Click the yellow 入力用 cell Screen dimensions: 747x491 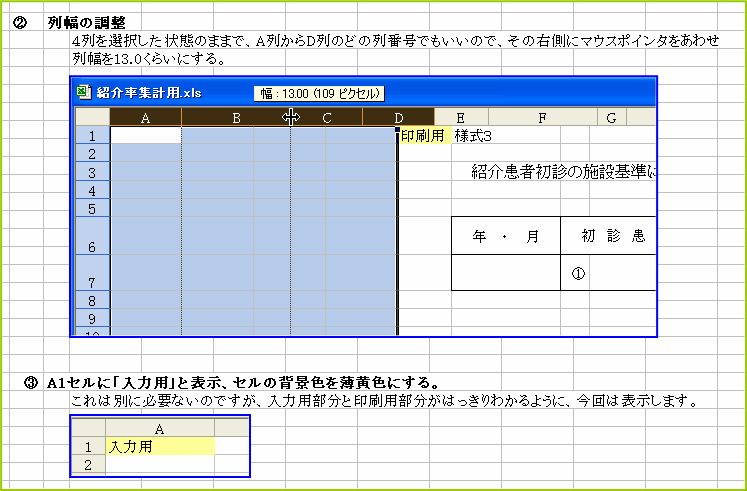coord(160,447)
